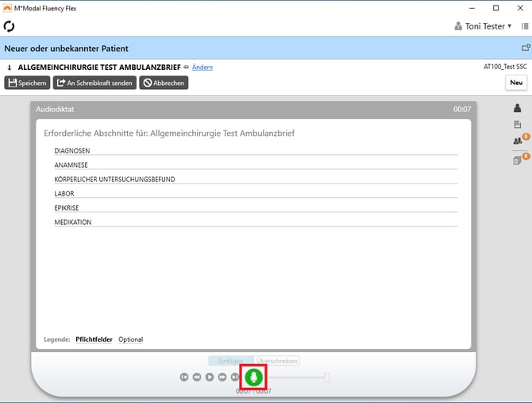Open the document notes sidebar icon
532x403 pixels.
(517, 125)
